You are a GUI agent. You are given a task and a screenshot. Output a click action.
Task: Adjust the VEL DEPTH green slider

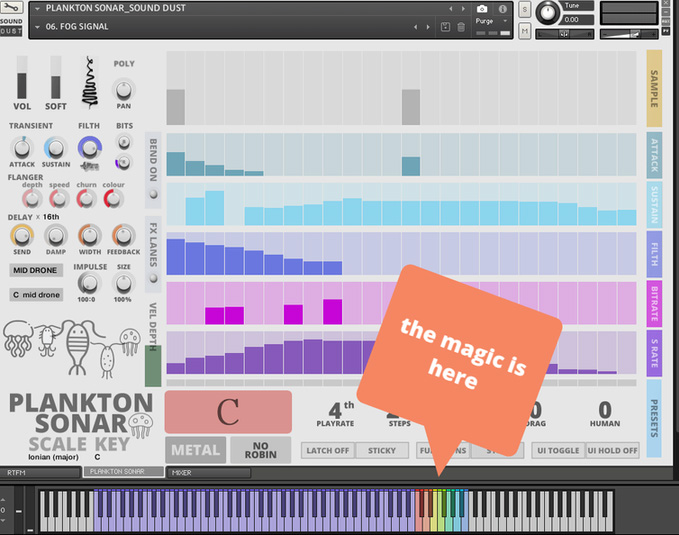153,366
